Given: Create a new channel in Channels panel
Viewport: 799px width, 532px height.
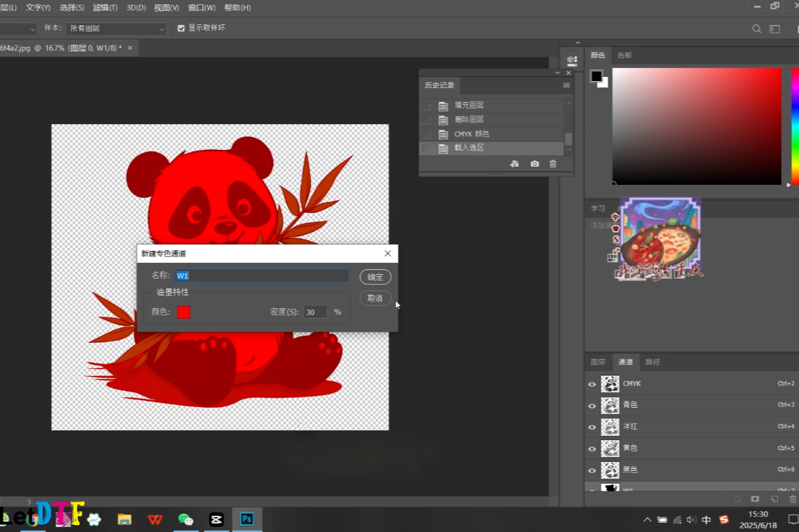Looking at the screenshot, I should [x=774, y=499].
